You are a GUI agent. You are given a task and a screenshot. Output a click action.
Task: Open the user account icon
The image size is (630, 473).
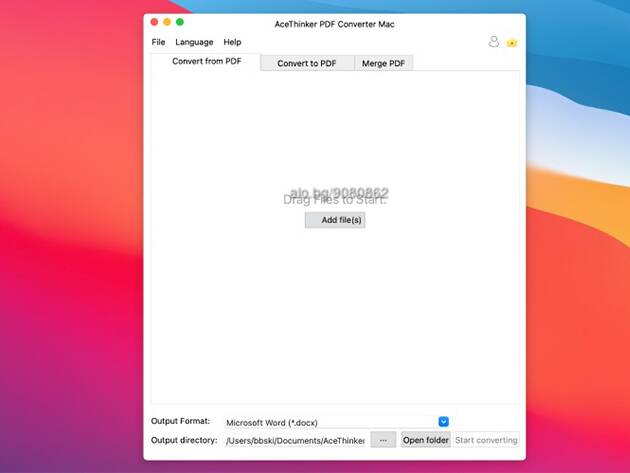[494, 42]
